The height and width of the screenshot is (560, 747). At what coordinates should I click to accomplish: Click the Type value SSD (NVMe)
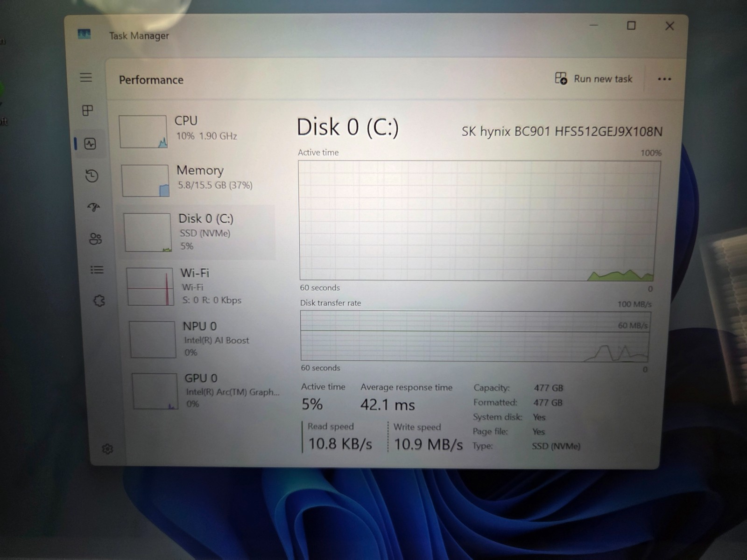556,446
